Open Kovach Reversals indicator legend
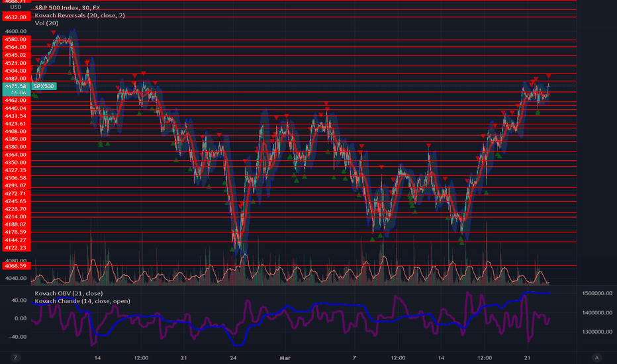 (80, 15)
